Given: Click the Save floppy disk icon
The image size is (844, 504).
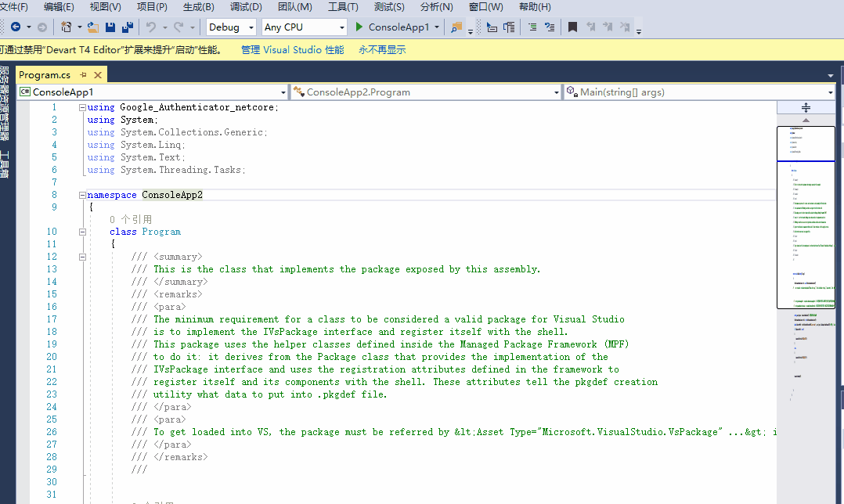Looking at the screenshot, I should [110, 27].
